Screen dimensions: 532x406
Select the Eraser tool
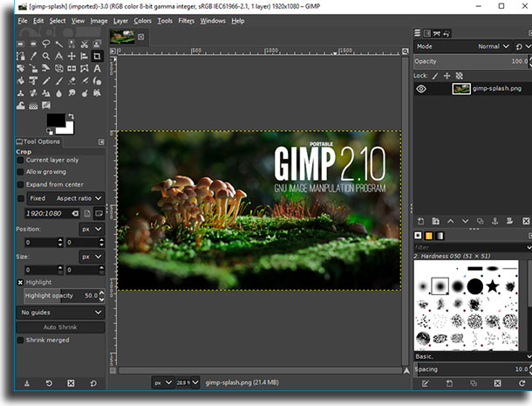(x=72, y=81)
